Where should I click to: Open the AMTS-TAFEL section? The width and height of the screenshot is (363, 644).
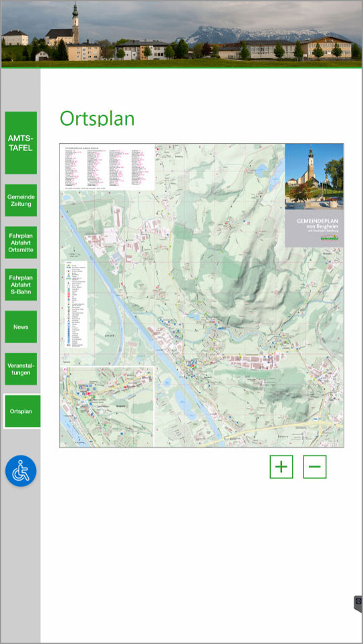click(x=21, y=143)
